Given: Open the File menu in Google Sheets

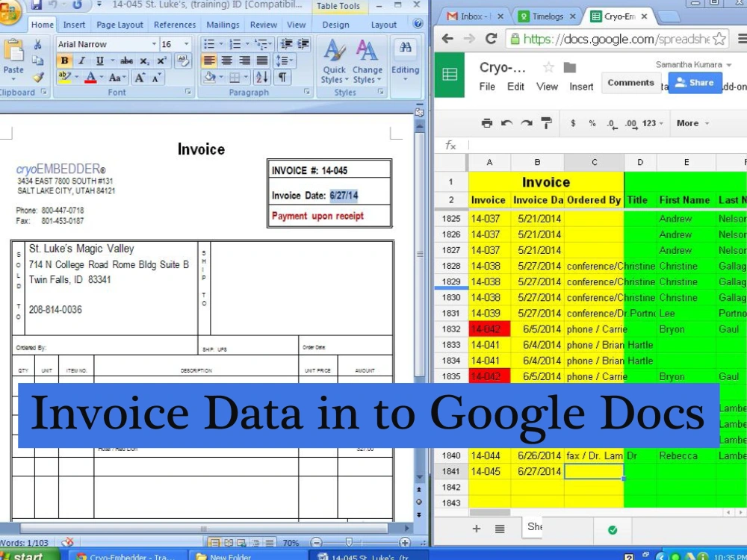Looking at the screenshot, I should [487, 87].
